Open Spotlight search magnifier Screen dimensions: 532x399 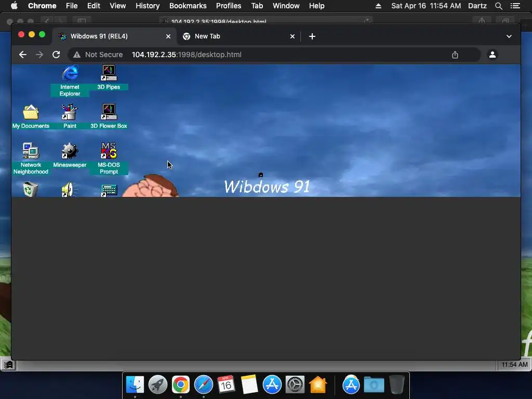coord(498,6)
